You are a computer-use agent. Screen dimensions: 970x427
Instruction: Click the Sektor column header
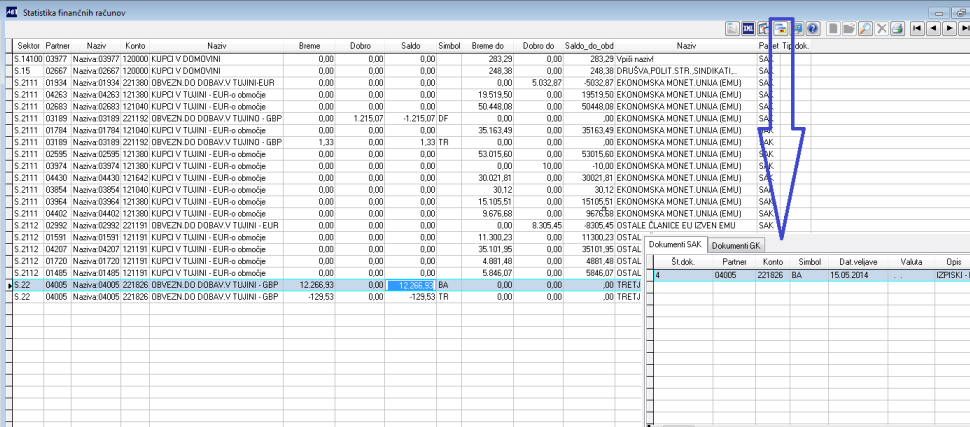pos(28,46)
